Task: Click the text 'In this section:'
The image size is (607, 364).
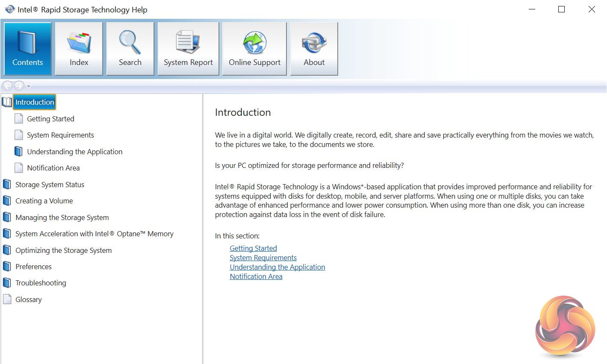Action: pyautogui.click(x=237, y=236)
